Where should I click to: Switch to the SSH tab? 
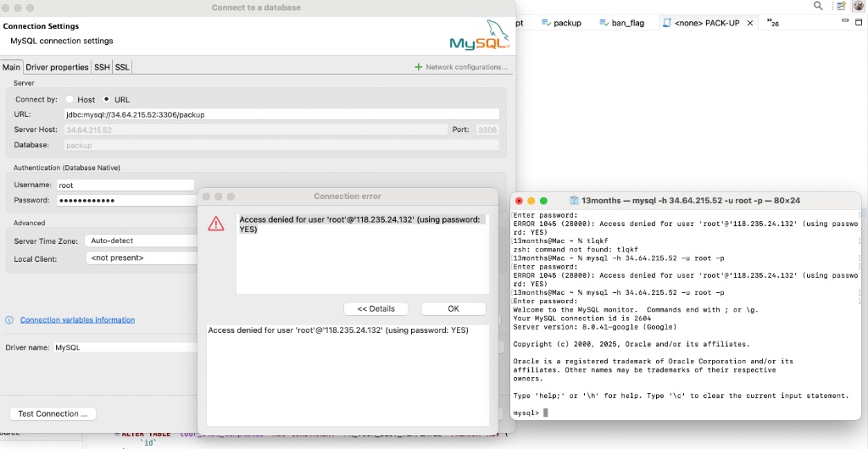click(x=102, y=68)
